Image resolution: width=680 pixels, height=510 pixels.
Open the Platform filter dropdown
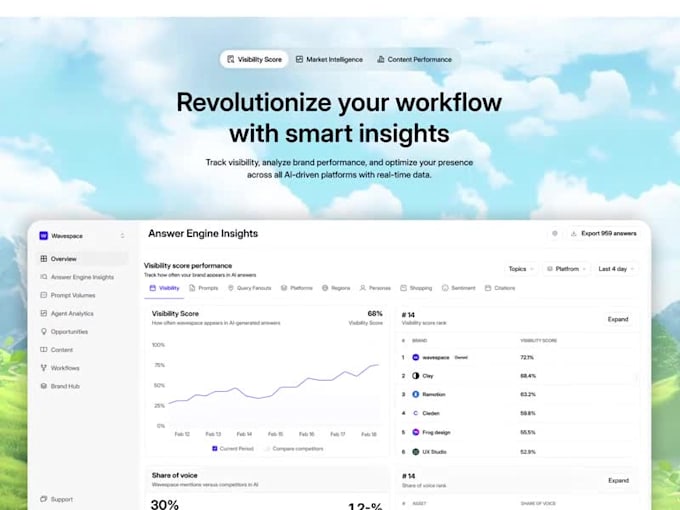566,269
